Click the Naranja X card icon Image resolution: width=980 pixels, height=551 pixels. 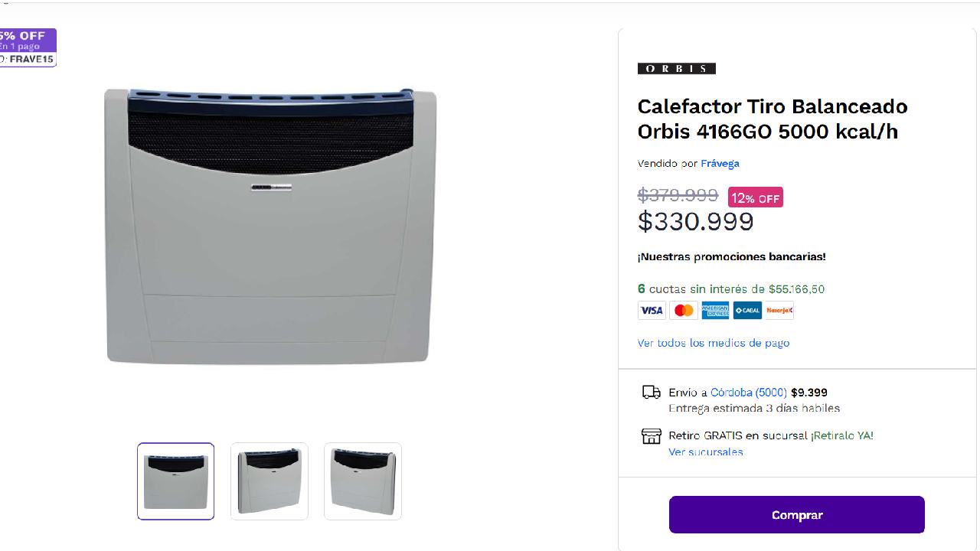(x=779, y=310)
